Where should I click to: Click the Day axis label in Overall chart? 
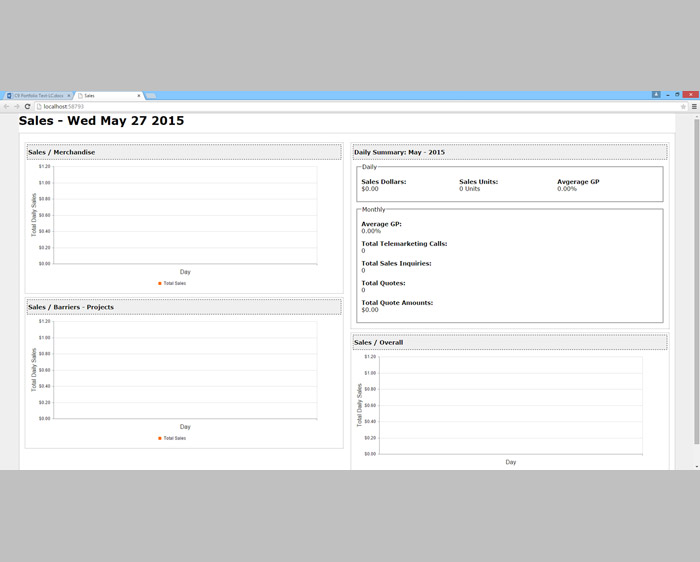511,462
